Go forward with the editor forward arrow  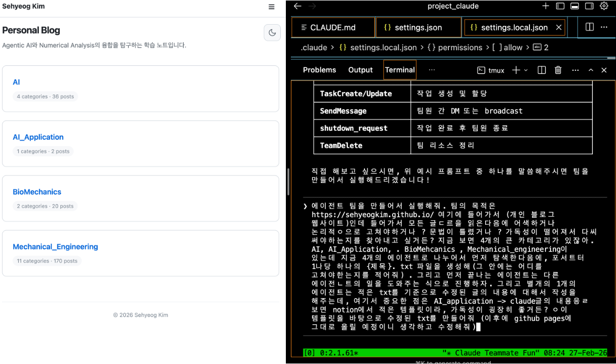pyautogui.click(x=312, y=6)
